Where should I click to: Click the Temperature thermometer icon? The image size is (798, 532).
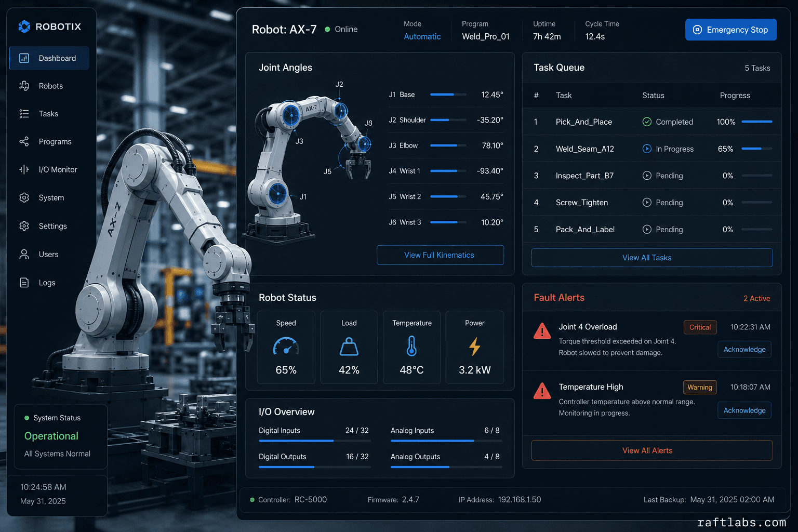pos(411,346)
